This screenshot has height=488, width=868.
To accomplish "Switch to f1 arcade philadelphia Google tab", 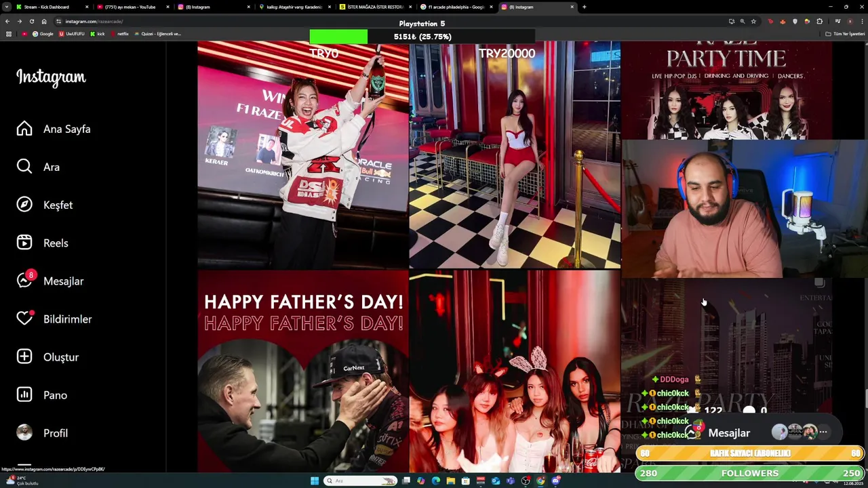I will click(x=456, y=7).
